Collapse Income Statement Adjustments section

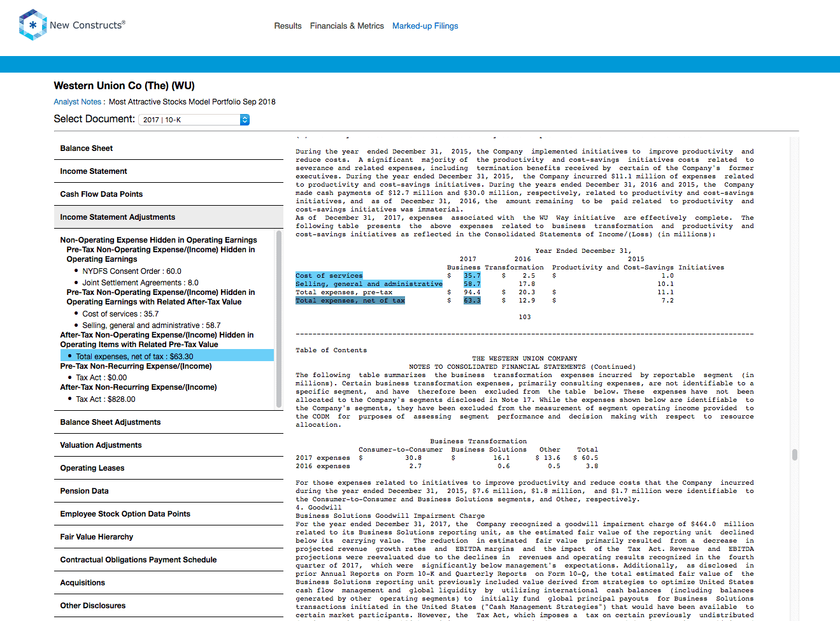169,217
